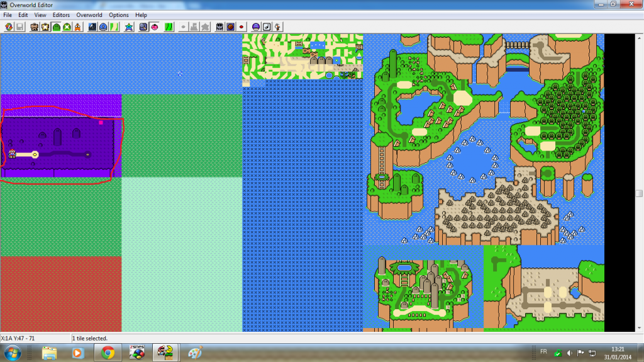
Task: Click the scrollbar up arrow
Action: 639,38
